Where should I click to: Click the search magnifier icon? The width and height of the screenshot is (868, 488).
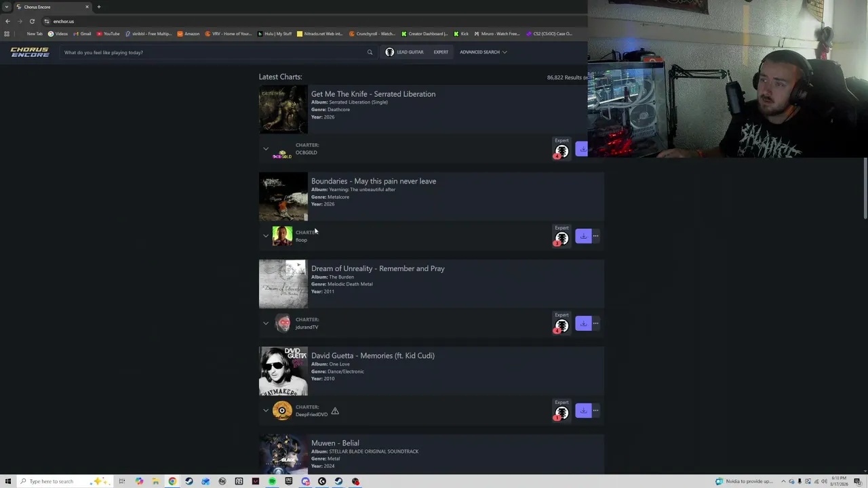point(370,52)
